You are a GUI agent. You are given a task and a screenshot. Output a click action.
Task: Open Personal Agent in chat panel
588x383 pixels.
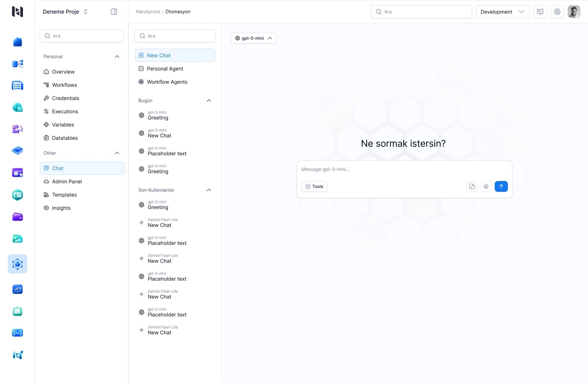(x=175, y=69)
